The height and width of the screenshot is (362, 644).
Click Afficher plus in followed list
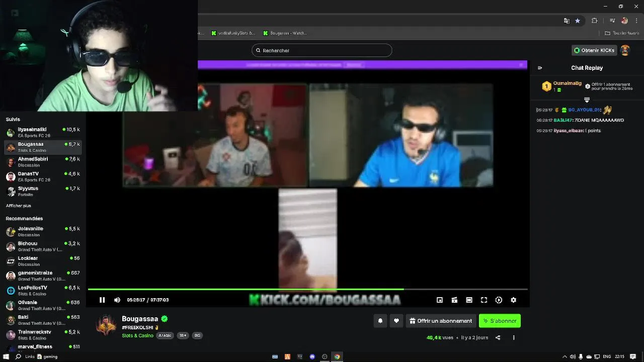click(19, 206)
